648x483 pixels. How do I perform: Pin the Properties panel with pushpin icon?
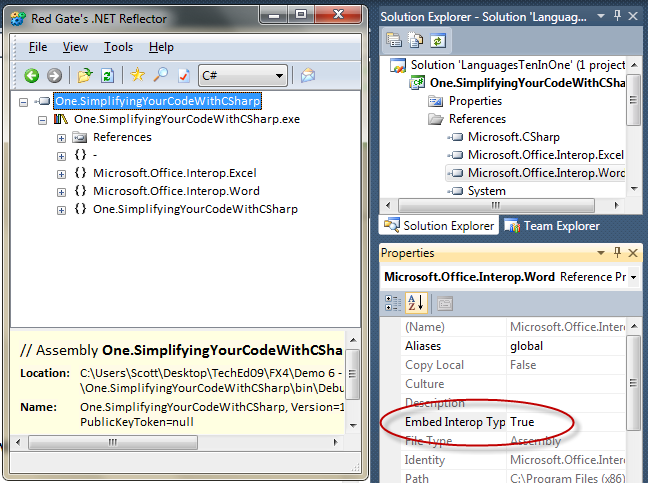[x=617, y=252]
